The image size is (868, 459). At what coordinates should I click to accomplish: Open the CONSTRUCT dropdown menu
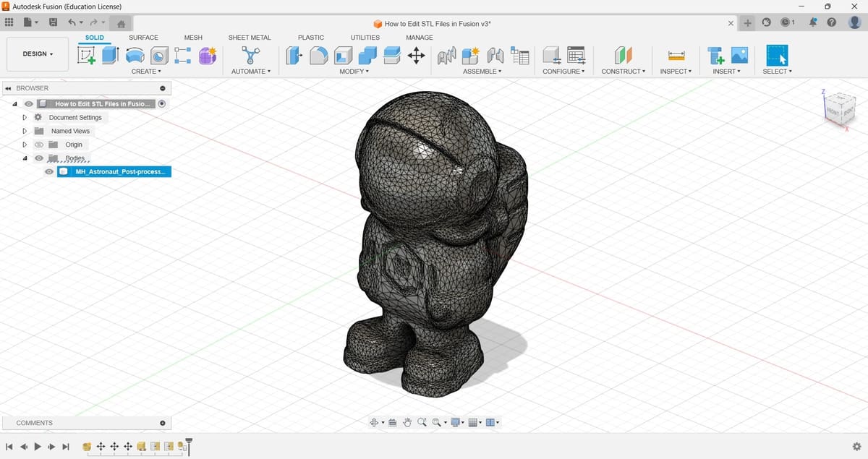pyautogui.click(x=623, y=72)
